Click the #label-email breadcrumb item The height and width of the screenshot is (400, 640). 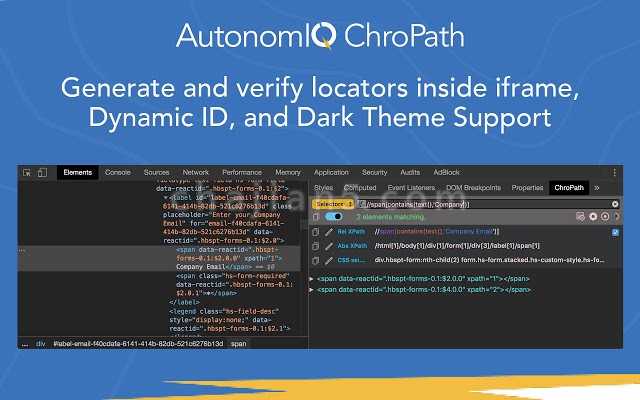[138, 344]
